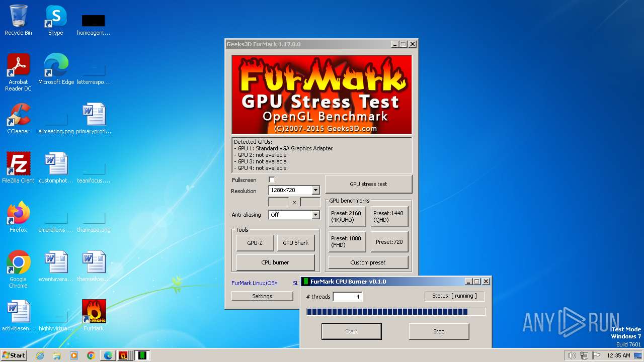
Task: Enable the Fullscreen checkbox
Action: [x=272, y=180]
